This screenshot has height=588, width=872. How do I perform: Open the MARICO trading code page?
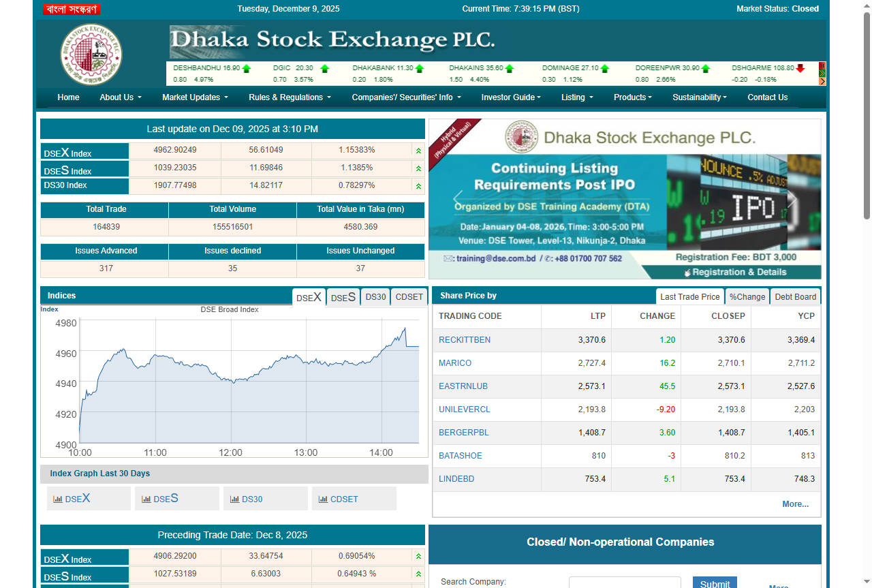455,363
